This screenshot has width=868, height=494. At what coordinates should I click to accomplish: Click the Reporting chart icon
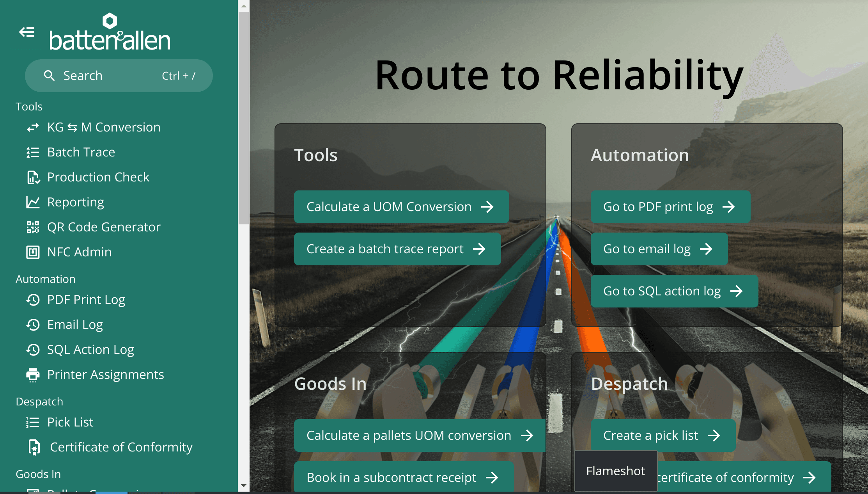click(x=33, y=202)
